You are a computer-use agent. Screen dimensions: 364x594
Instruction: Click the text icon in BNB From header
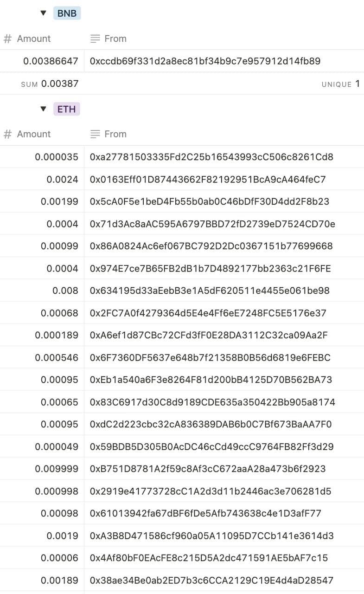[x=95, y=39]
